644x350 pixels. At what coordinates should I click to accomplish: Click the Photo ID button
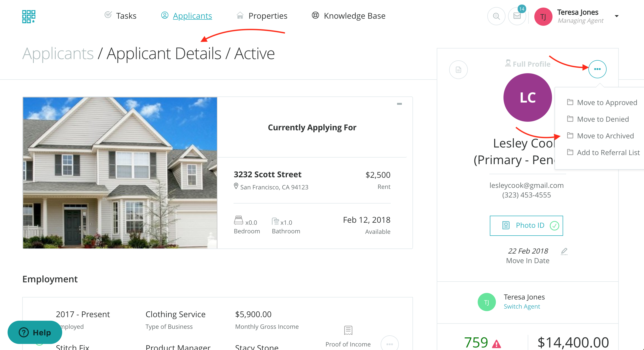(526, 226)
